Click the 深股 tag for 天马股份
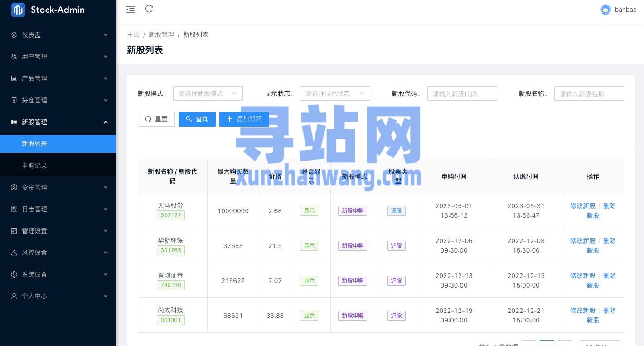This screenshot has height=346, width=644. coord(397,211)
